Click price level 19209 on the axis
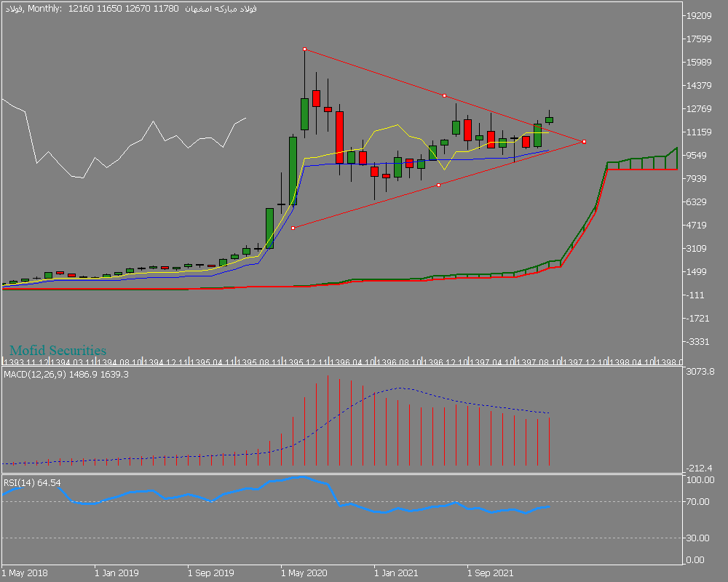728x582 pixels. click(699, 16)
